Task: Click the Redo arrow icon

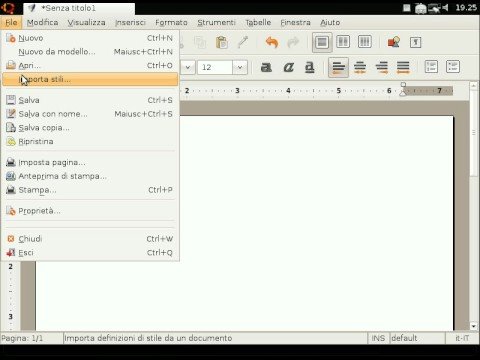Action: [293, 42]
